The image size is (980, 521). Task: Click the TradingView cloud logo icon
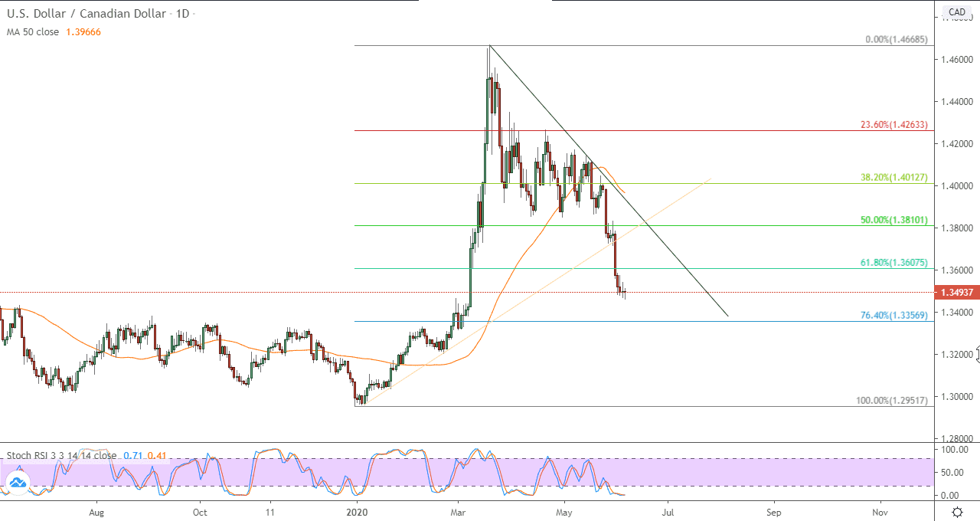pos(17,483)
